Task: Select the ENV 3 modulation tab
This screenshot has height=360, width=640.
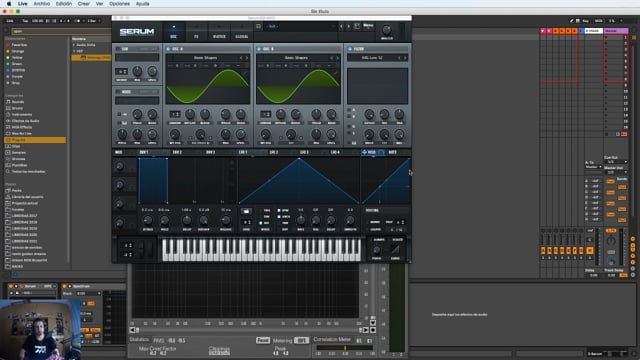Action: (210, 152)
